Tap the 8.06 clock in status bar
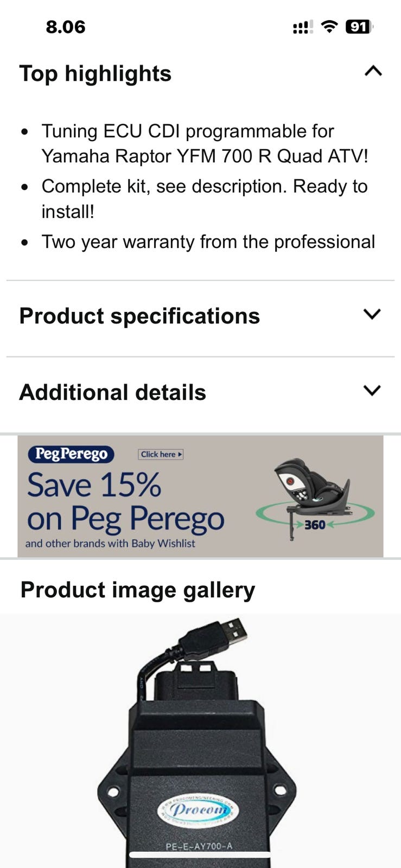This screenshot has width=401, height=868. [x=66, y=27]
